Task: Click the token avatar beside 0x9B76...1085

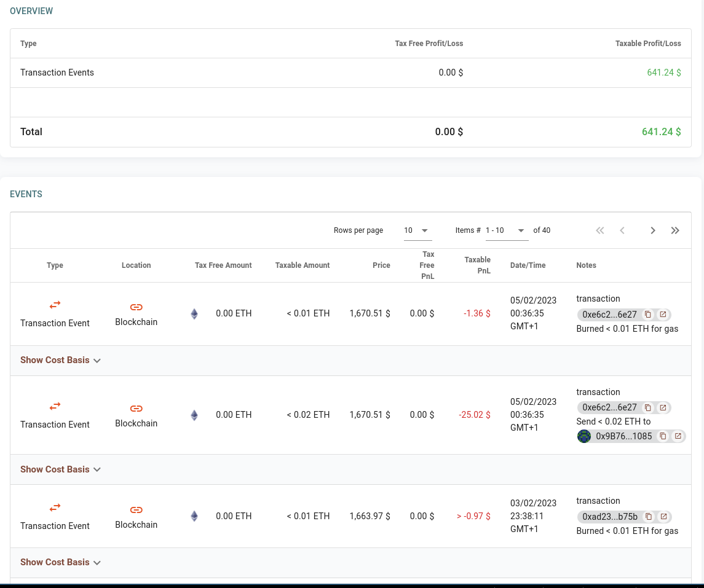Action: (584, 436)
